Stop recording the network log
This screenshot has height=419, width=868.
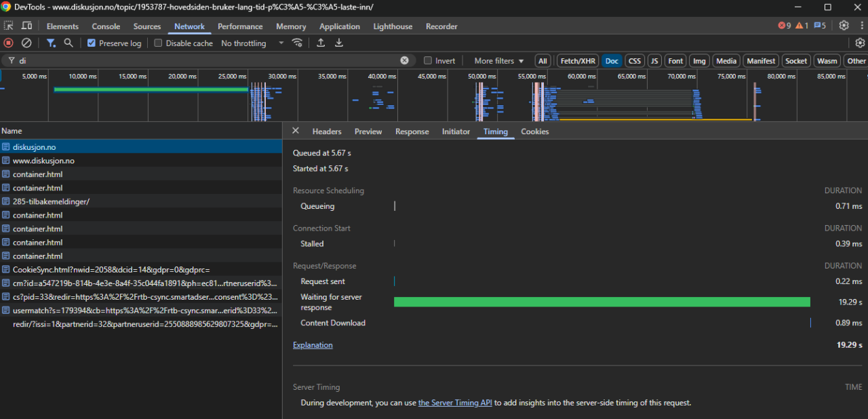pos(9,43)
